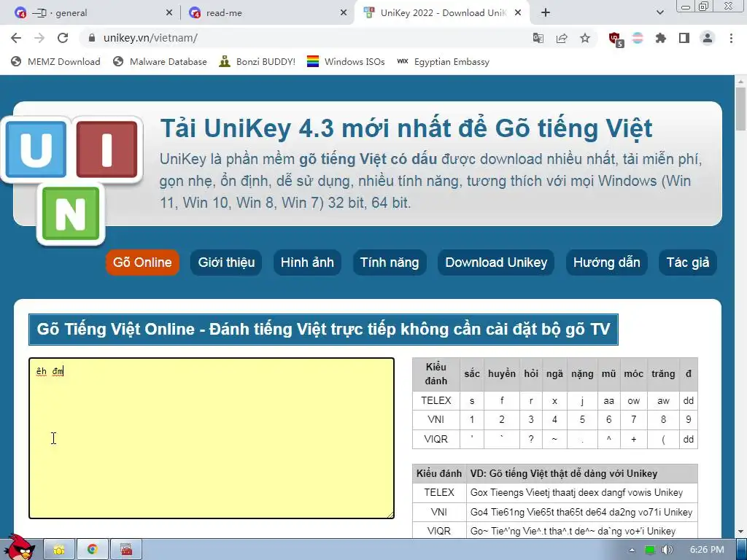Open the Tính năng section

click(390, 262)
